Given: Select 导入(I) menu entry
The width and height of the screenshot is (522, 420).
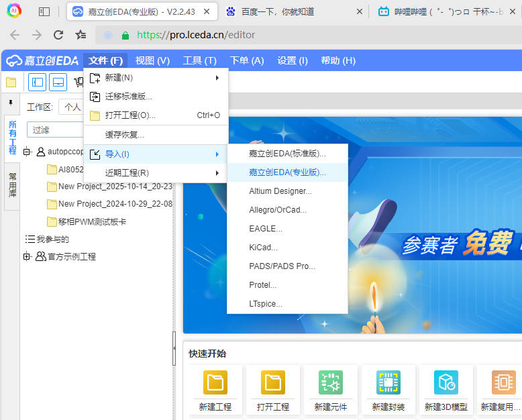Looking at the screenshot, I should pos(156,154).
